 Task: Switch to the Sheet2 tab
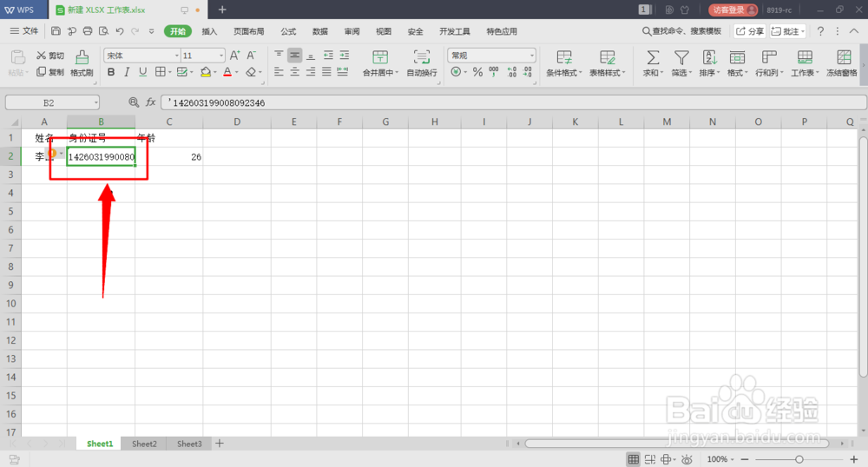point(144,444)
